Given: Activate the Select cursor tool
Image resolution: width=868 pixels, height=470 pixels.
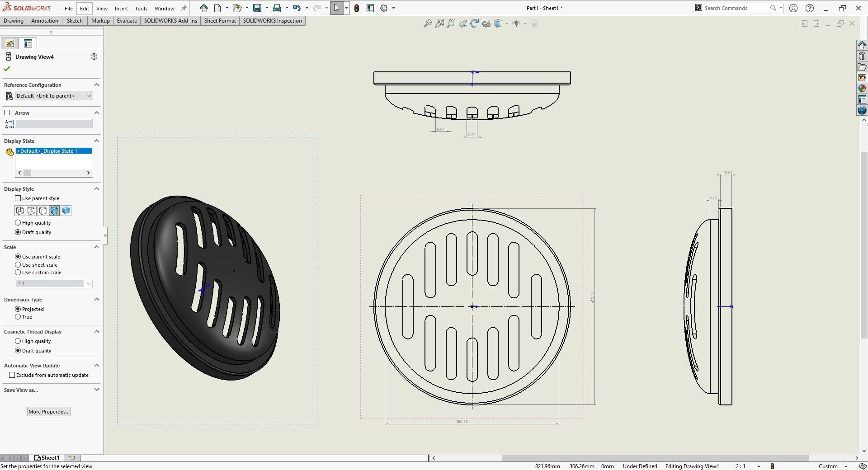Looking at the screenshot, I should pos(337,8).
